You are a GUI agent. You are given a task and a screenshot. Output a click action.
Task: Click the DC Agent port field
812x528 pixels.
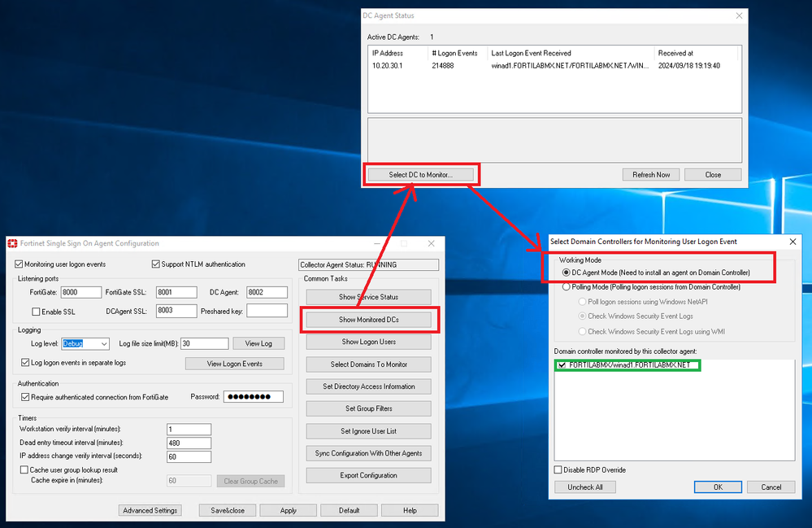point(267,292)
